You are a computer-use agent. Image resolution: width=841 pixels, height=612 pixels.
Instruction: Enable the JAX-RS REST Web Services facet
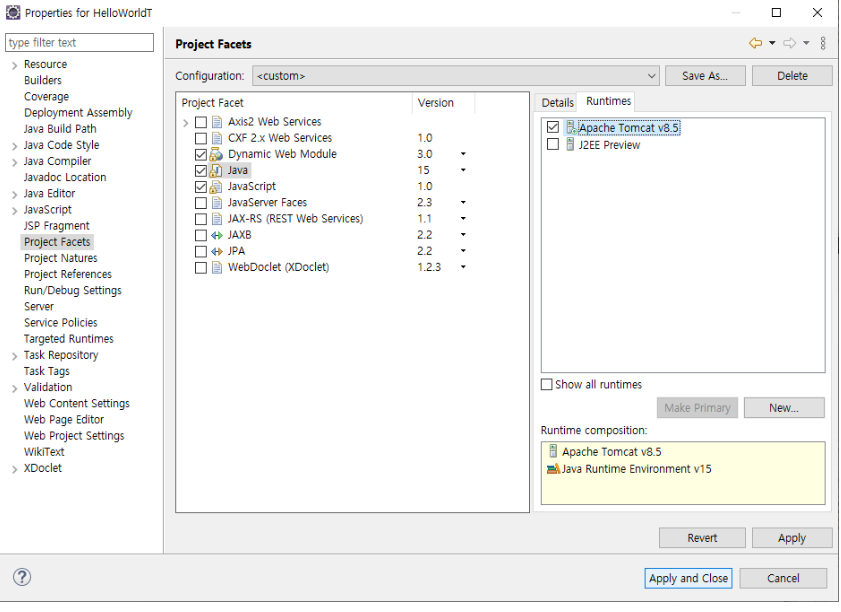tap(201, 219)
